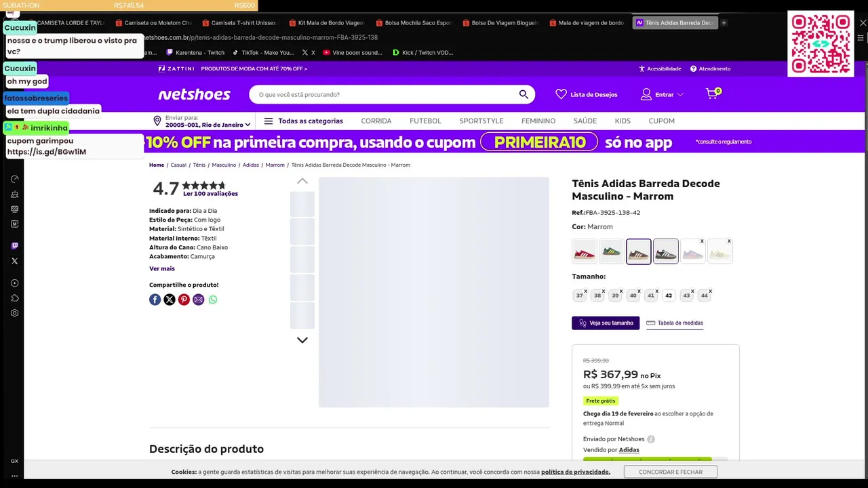Expand the Entrar account chevron

680,95
